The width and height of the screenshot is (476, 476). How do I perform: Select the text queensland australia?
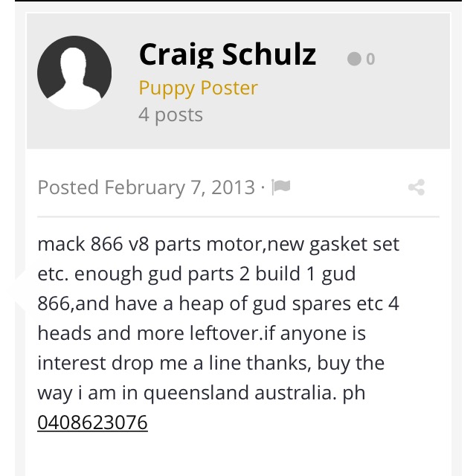(x=239, y=393)
